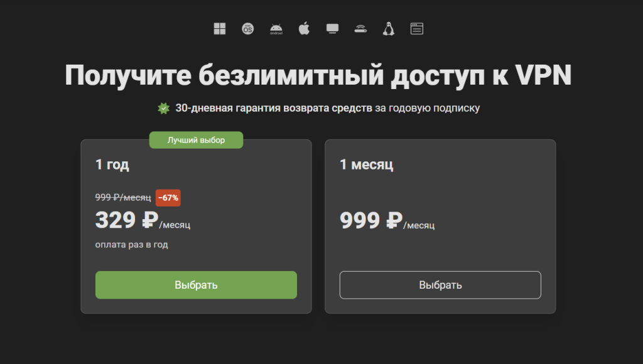Choose the 1 месяц plan with outlined Выбрать
The width and height of the screenshot is (643, 364).
point(440,285)
